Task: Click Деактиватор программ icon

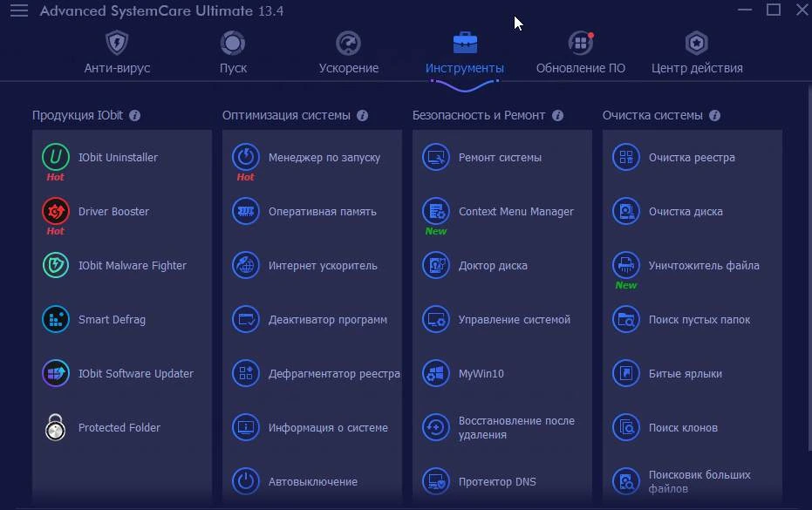Action: 245,319
